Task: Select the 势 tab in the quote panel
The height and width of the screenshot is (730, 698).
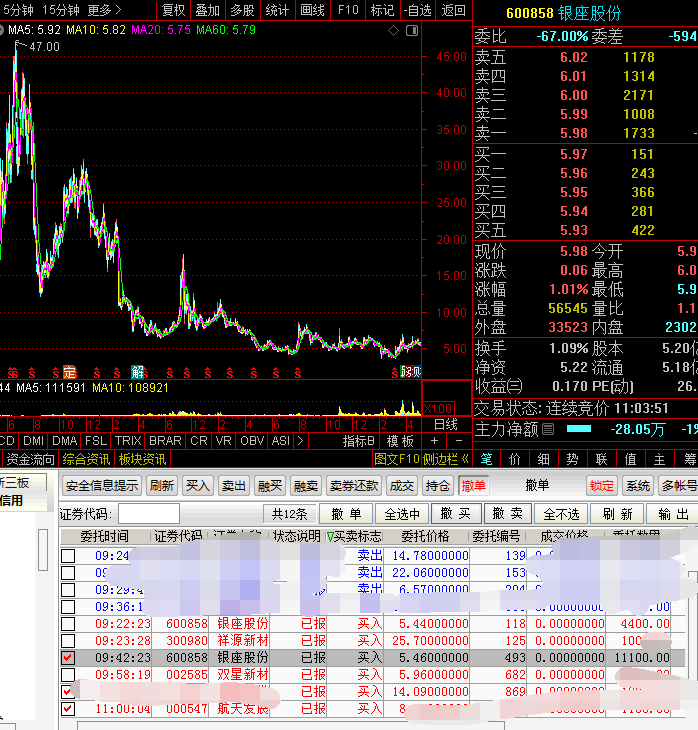Action: coord(572,460)
